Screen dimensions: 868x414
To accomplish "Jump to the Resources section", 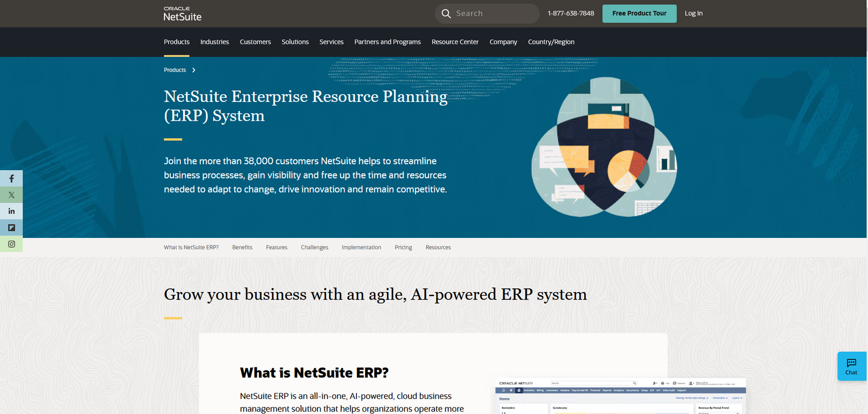I will pyautogui.click(x=438, y=247).
